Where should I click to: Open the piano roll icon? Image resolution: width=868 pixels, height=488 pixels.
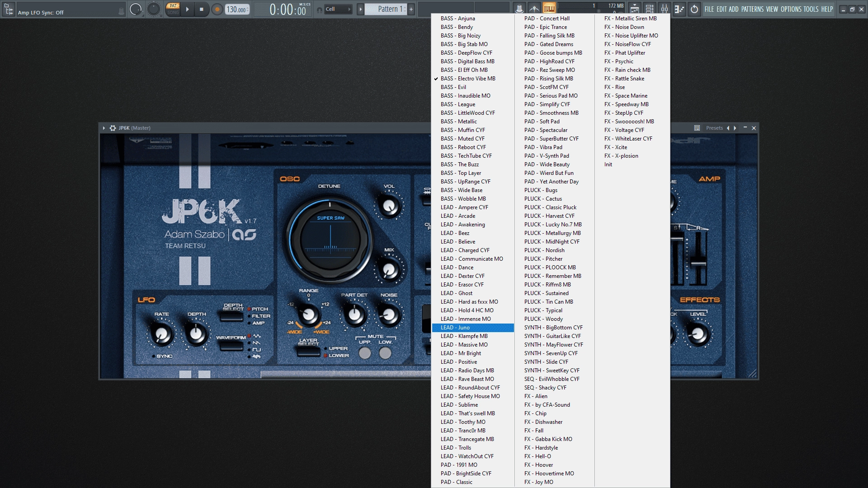tap(679, 9)
